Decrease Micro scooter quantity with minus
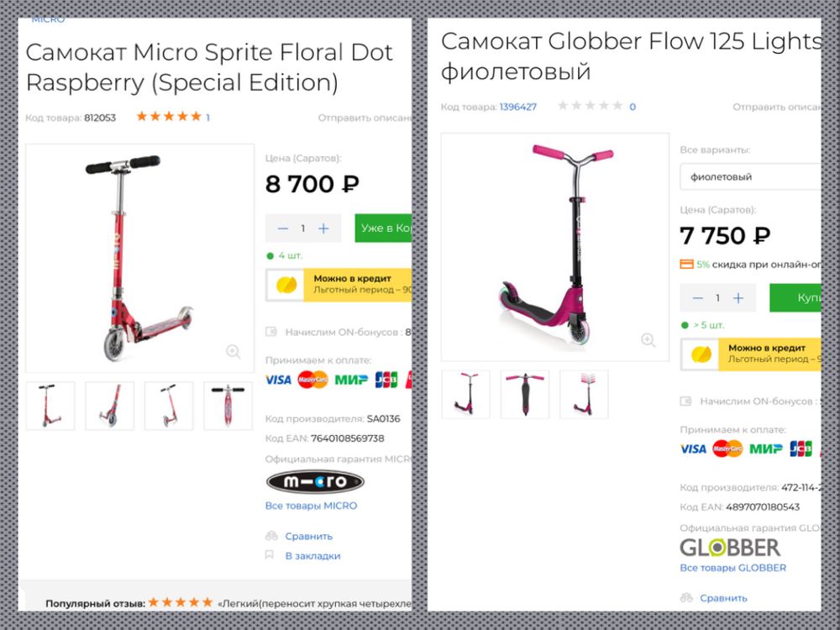Image resolution: width=840 pixels, height=630 pixels. click(x=283, y=228)
